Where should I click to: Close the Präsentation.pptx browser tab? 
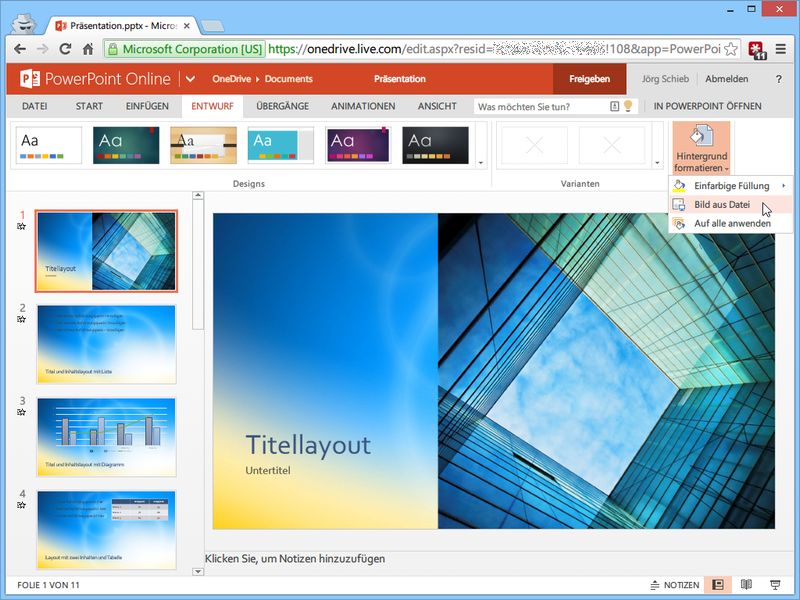pyautogui.click(x=187, y=26)
